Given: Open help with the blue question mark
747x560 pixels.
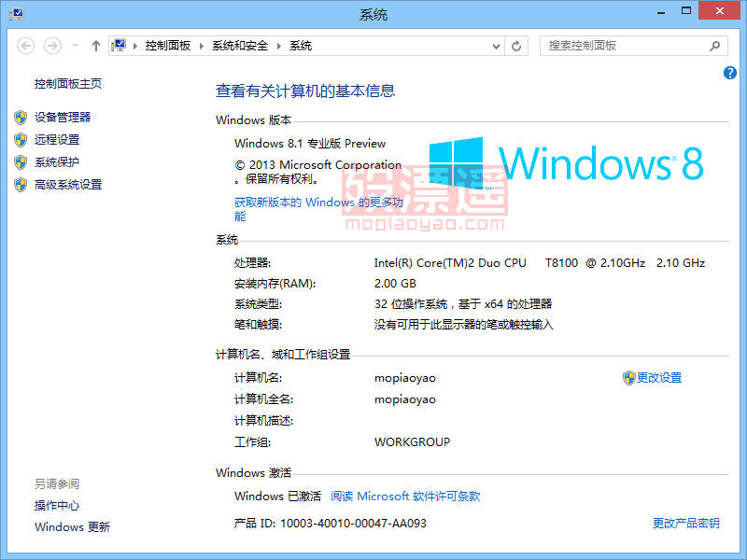Looking at the screenshot, I should [729, 73].
